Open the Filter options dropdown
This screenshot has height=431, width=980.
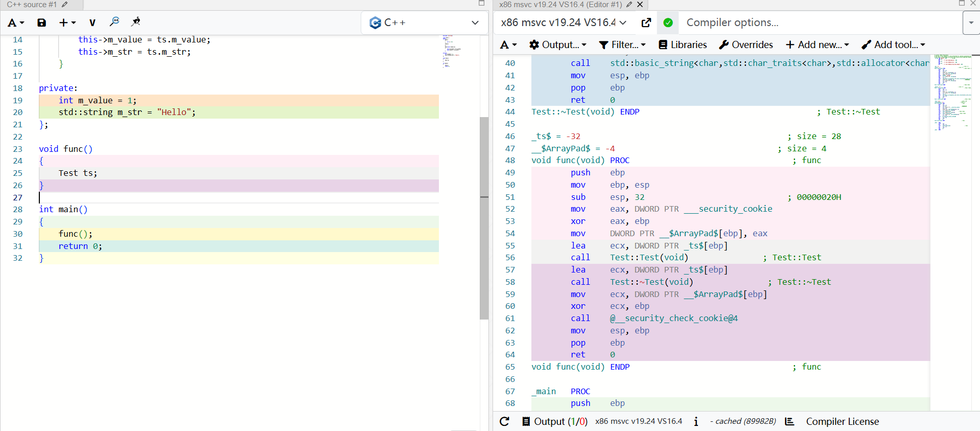[622, 45]
